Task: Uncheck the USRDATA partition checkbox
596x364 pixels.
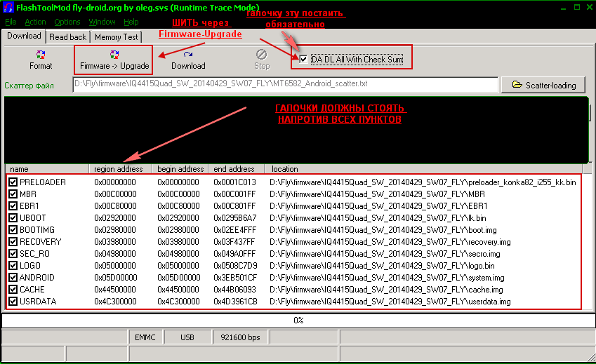Action: [13, 302]
